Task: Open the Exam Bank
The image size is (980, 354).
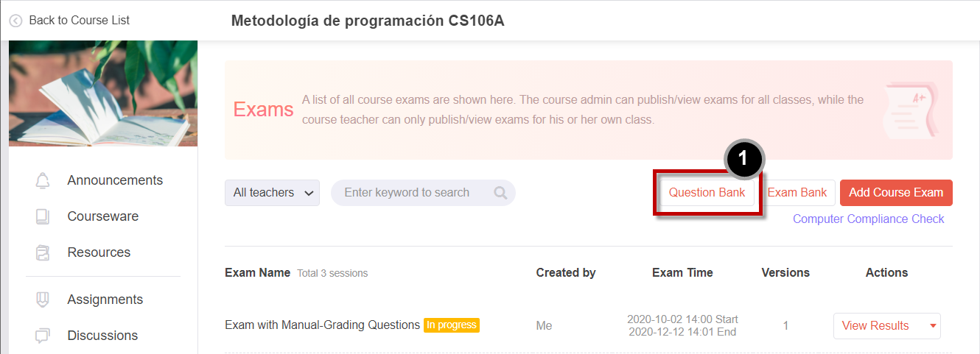Action: click(797, 193)
